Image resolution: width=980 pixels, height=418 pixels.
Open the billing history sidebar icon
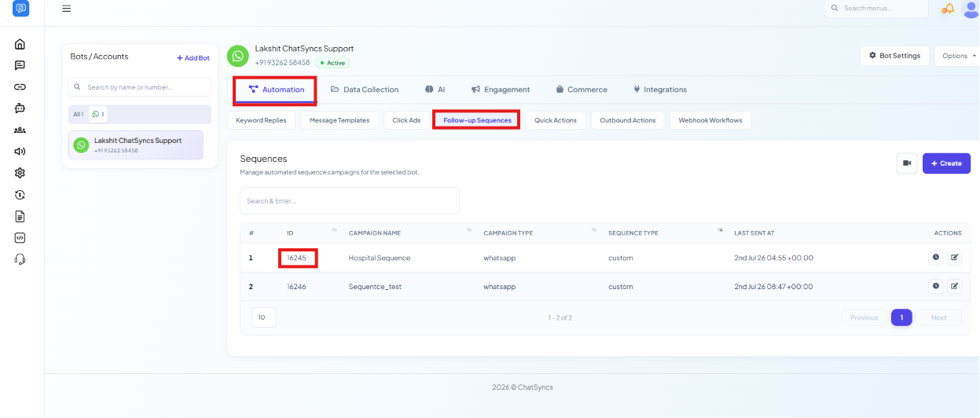point(20,195)
